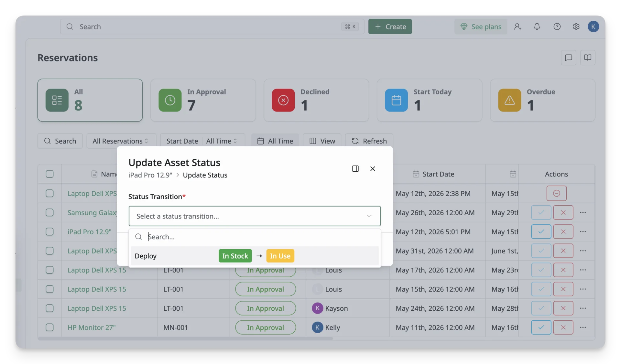
Task: Approve the May 15th 12:00 AM reservation
Action: (x=541, y=289)
